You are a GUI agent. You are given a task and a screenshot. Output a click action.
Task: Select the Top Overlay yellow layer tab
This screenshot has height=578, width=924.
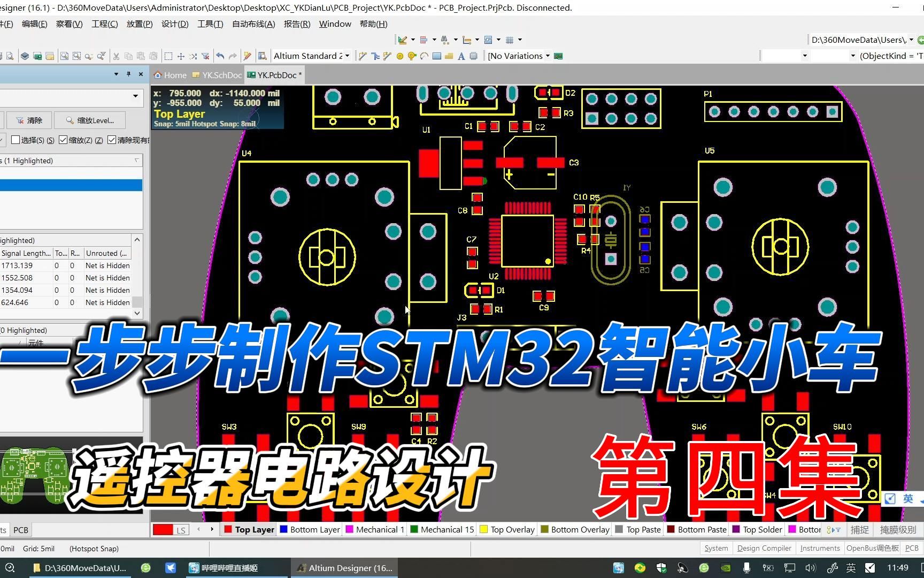coord(507,529)
